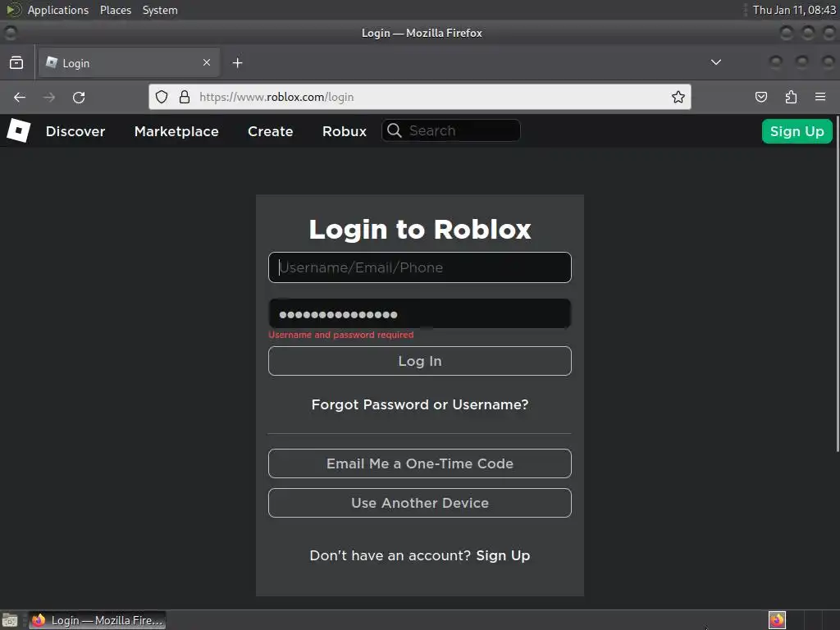The height and width of the screenshot is (630, 840).
Task: Open the Extensions puzzle icon
Action: pos(791,97)
